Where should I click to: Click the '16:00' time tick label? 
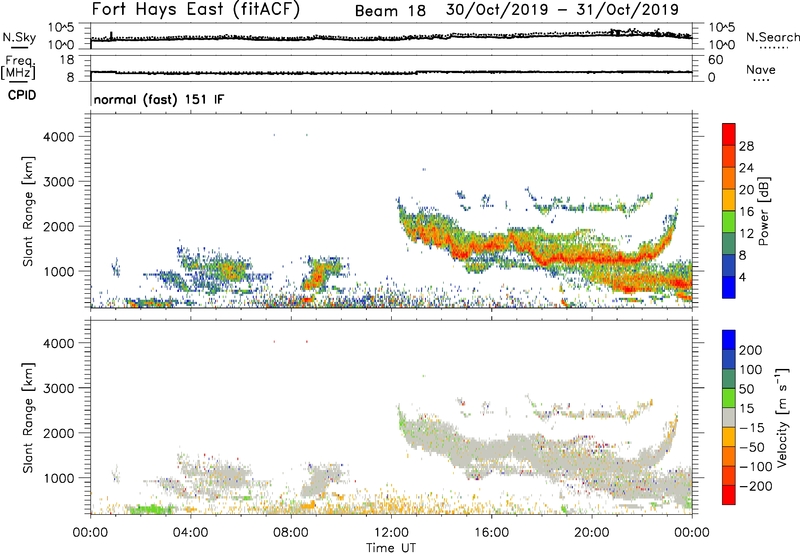(x=491, y=533)
